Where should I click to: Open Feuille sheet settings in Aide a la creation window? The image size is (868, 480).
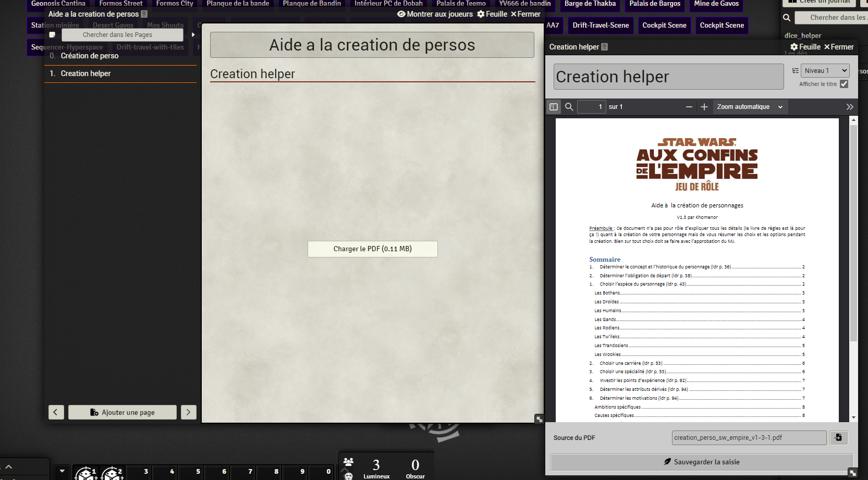[x=492, y=14]
